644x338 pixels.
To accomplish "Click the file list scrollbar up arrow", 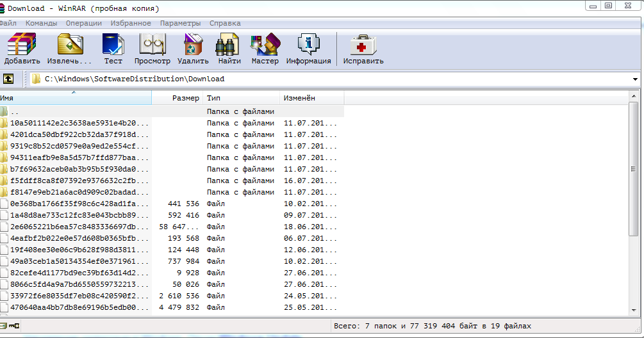I will (634, 96).
